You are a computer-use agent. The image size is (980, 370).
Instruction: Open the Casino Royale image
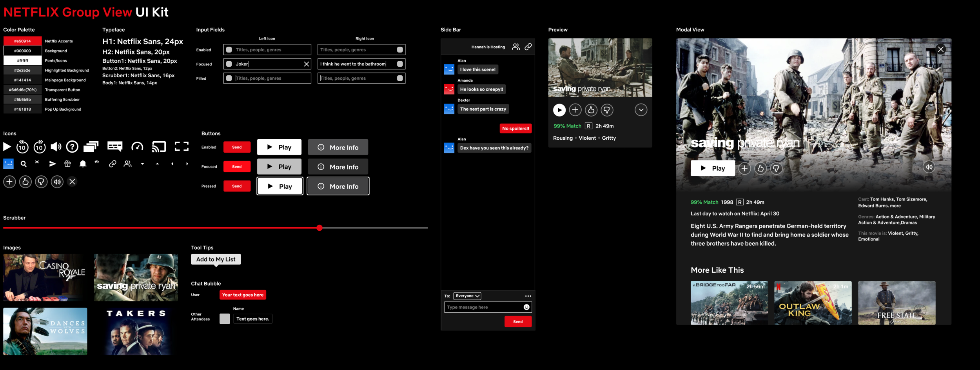[x=45, y=277]
